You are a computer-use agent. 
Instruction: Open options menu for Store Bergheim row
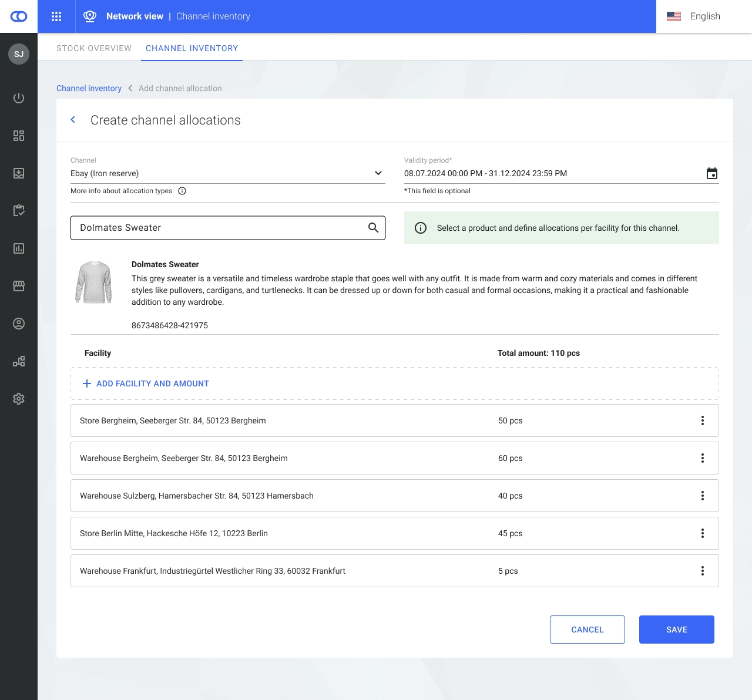[x=702, y=420]
